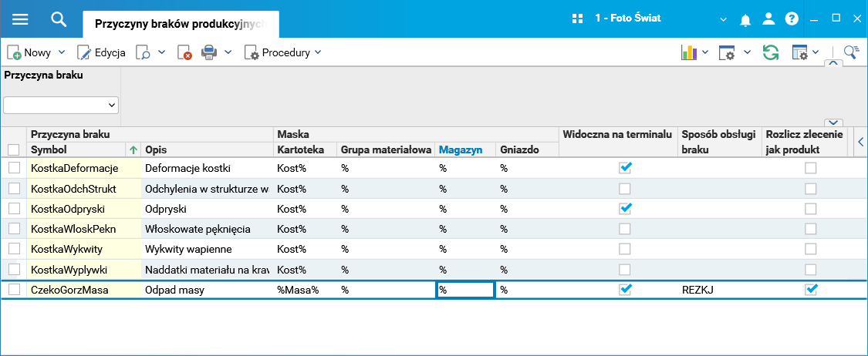Open the help question mark icon
Screen dimensions: 868x356
[792, 19]
